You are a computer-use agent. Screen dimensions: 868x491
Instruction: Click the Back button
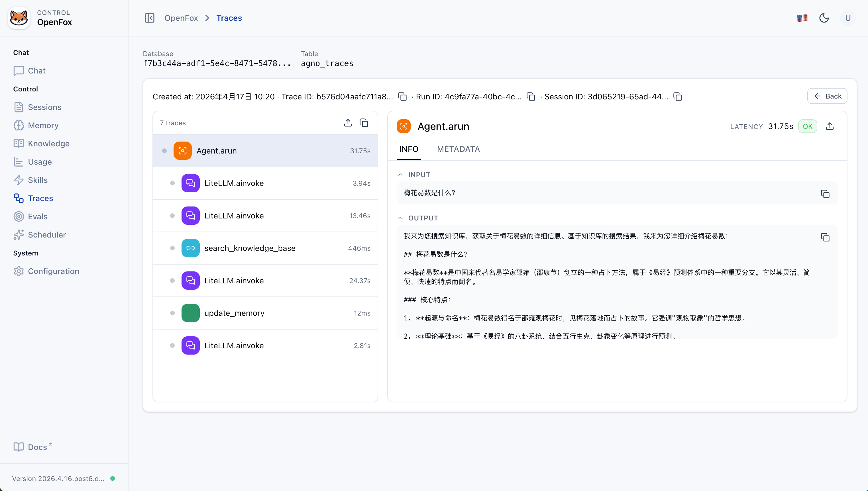tap(828, 96)
